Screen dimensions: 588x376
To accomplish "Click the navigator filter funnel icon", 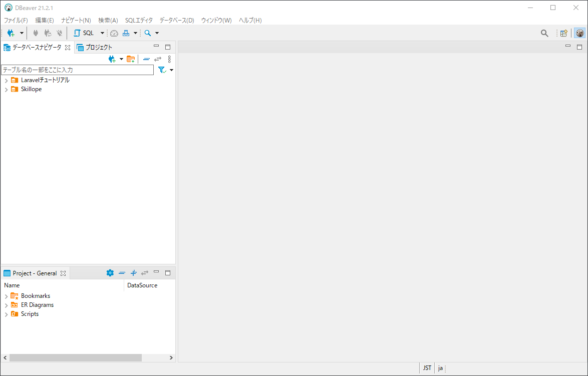I will [x=162, y=70].
